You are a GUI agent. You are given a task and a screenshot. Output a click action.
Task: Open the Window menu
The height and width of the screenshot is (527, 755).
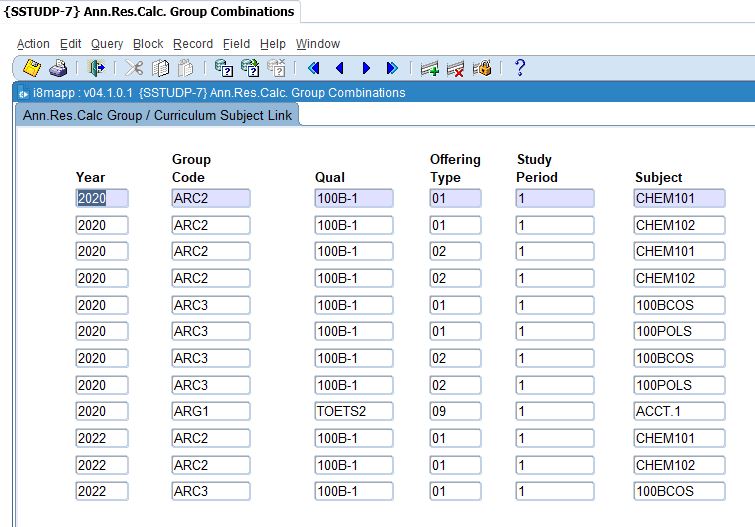pyautogui.click(x=318, y=44)
